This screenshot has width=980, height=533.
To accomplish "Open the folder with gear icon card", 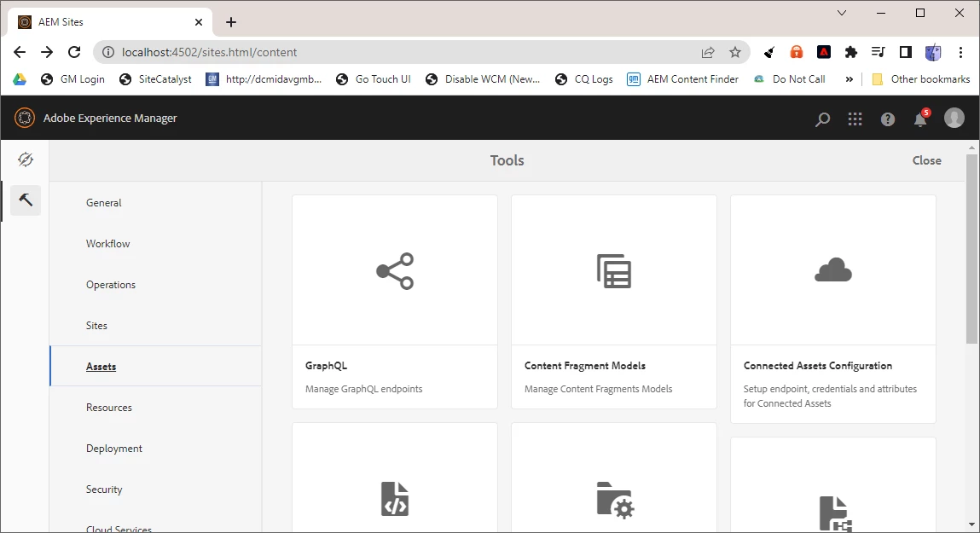I will (615, 500).
